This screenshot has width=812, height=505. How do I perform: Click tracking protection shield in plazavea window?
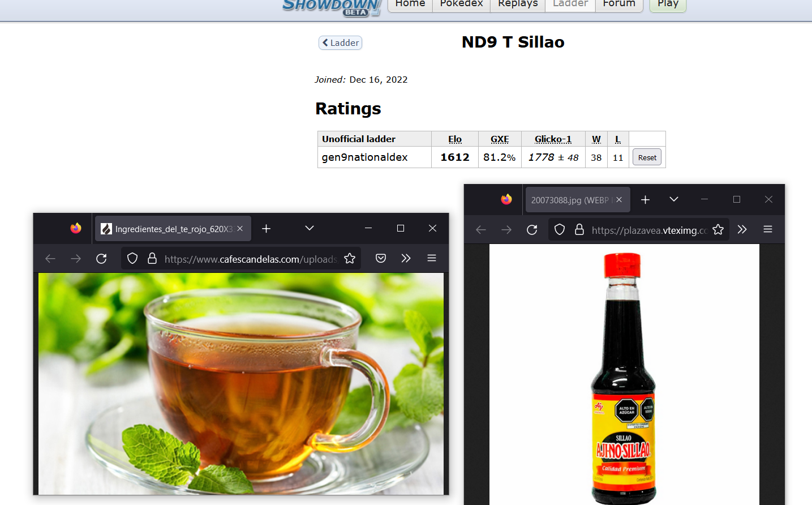click(560, 230)
